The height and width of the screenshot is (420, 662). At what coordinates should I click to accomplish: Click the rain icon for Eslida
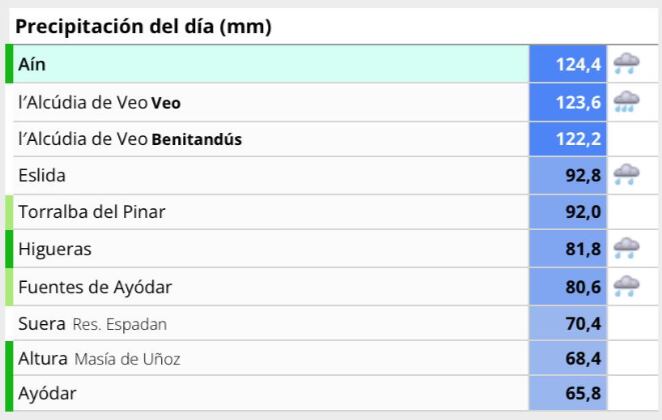click(627, 176)
